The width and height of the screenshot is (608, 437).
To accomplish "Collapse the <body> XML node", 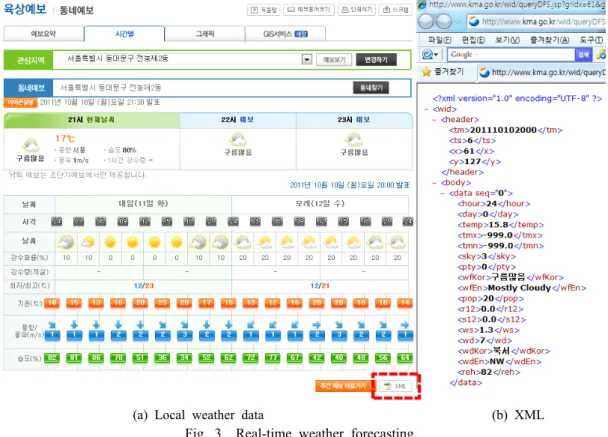I will (434, 183).
